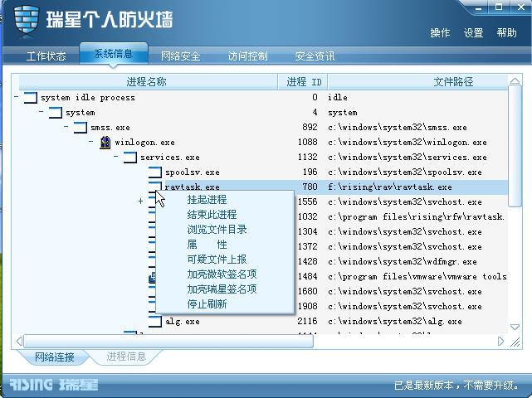Screen dimensions: 532x398
Task: Open the 网络安全 tab
Action: point(180,56)
